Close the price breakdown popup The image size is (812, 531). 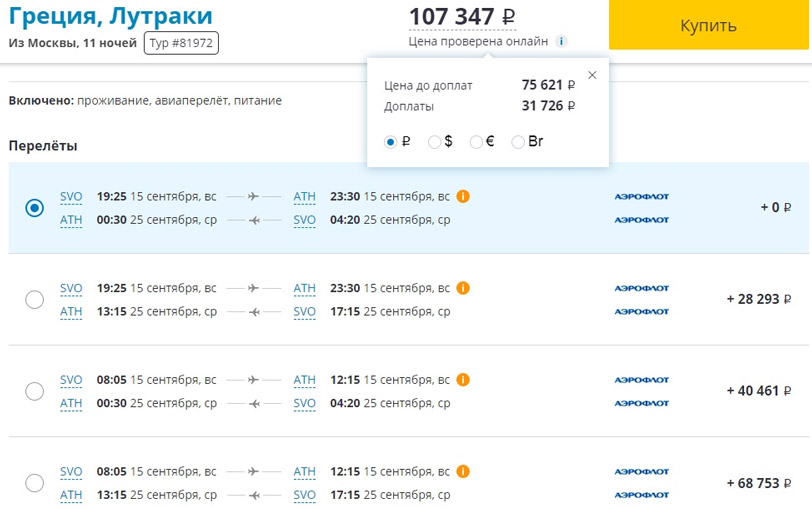pyautogui.click(x=592, y=75)
